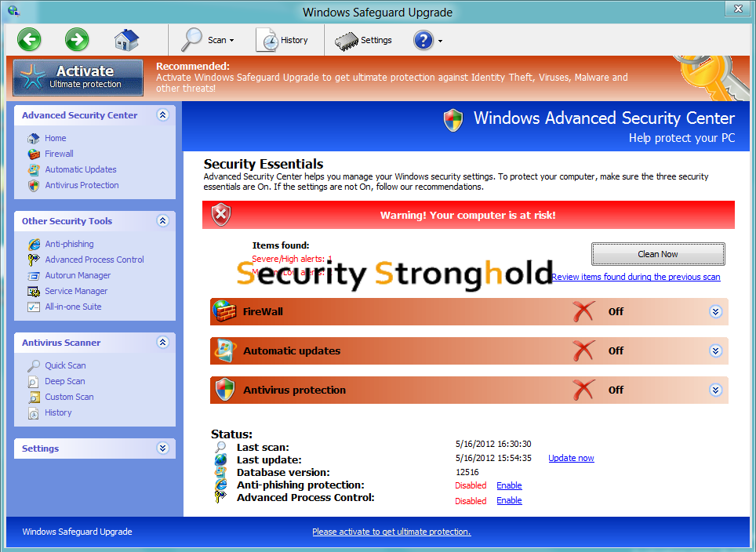Click the Security Center header shield icon
This screenshot has height=552, width=756.
pyautogui.click(x=453, y=121)
